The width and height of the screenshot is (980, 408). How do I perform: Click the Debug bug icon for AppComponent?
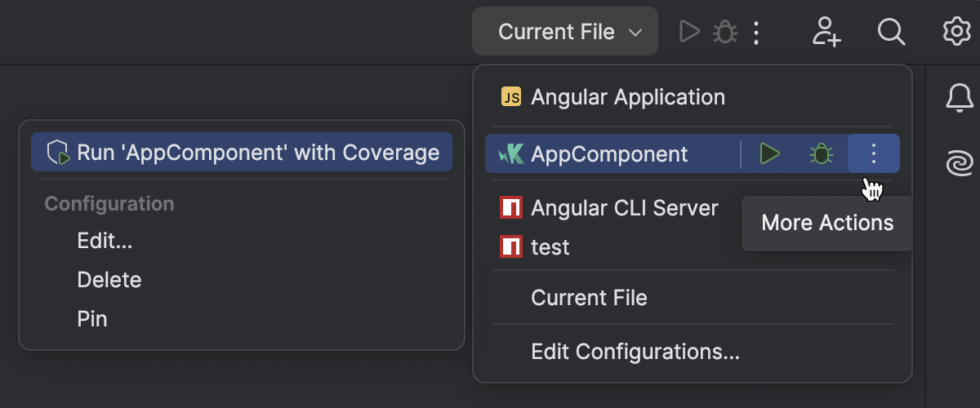click(x=821, y=153)
